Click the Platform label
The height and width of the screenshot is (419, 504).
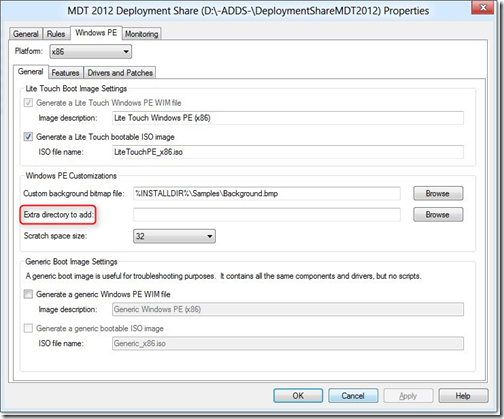tap(29, 51)
